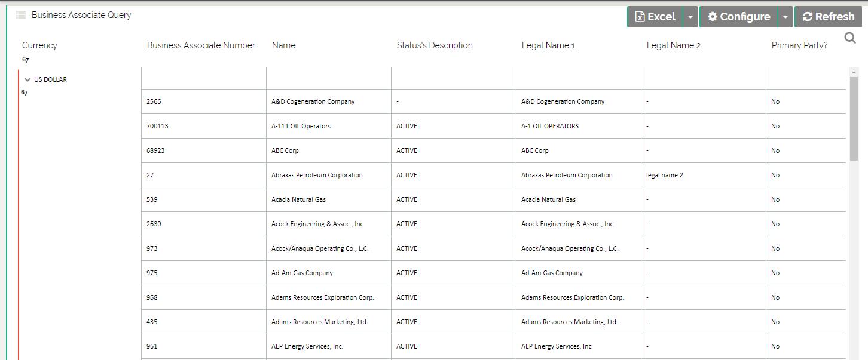Sort by Business Associate Number column header
This screenshot has width=868, height=360.
(x=201, y=45)
